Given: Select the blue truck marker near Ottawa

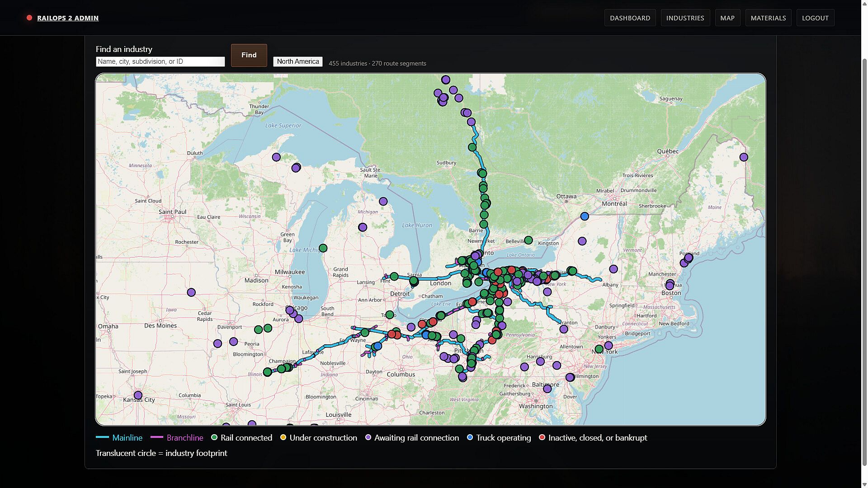Looking at the screenshot, I should [x=585, y=216].
